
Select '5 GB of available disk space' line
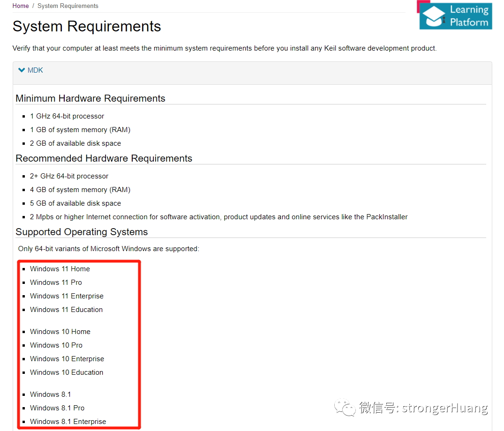[x=75, y=203]
